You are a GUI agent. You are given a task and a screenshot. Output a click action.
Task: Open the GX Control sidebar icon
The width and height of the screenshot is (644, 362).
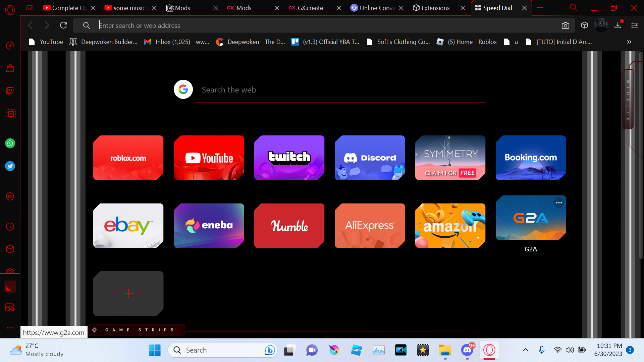[10, 46]
